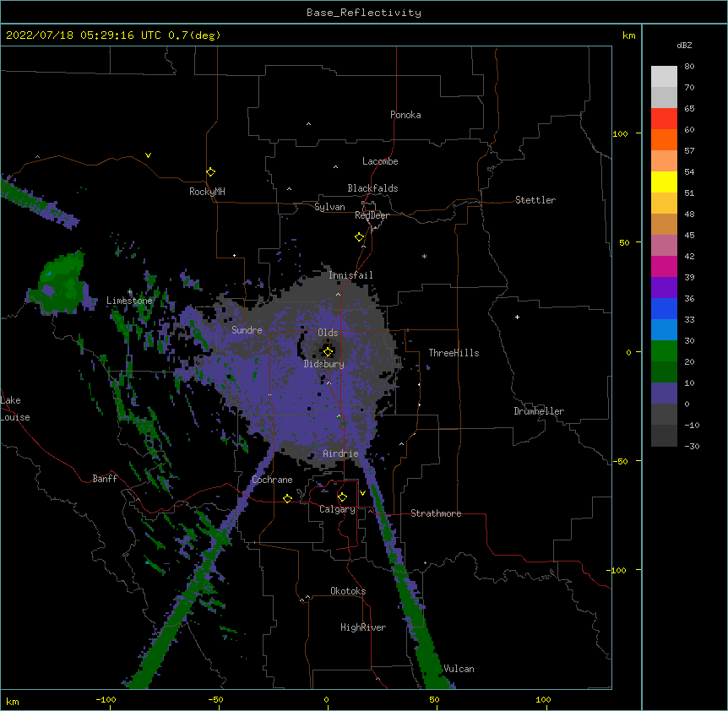Viewport: 728px width, 711px height.
Task: Click the Lake Louise label
Action: [15, 409]
